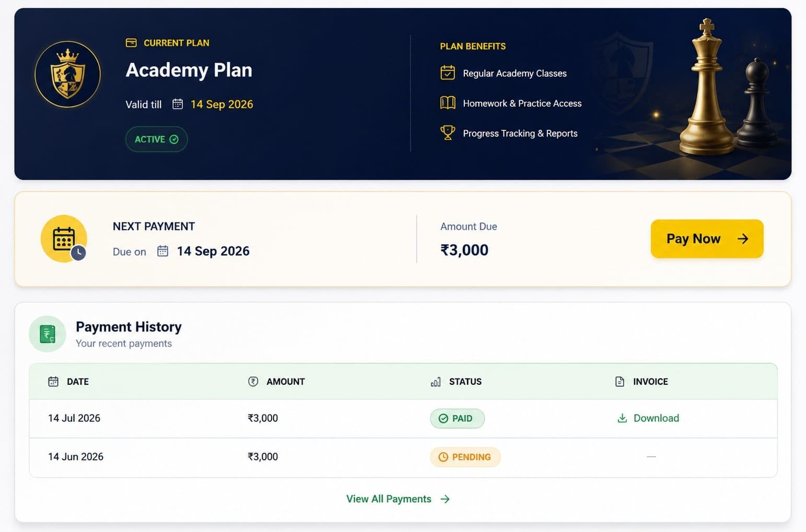
Task: Click the academy crest logo emblem
Action: tap(67, 74)
